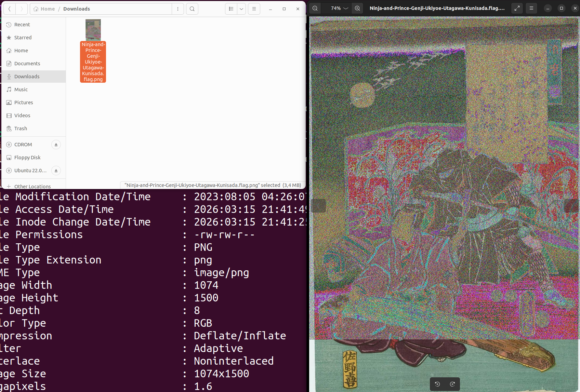Eject the Ubuntu 22.0… volume
The width and height of the screenshot is (580, 392).
coord(56,171)
